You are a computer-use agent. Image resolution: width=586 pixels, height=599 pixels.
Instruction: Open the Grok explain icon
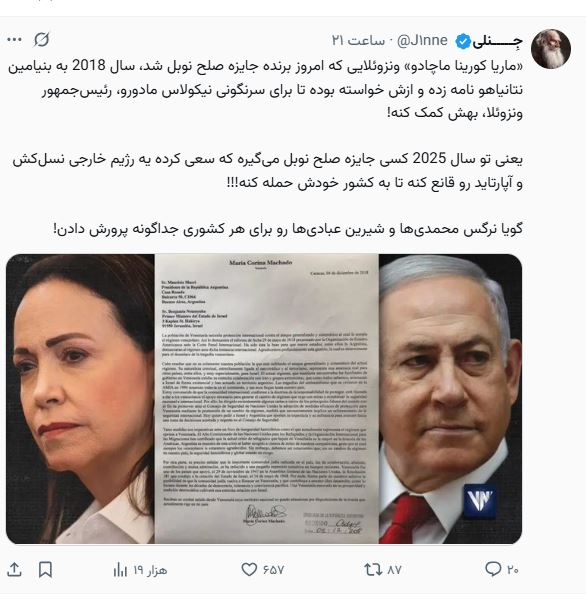(41, 40)
